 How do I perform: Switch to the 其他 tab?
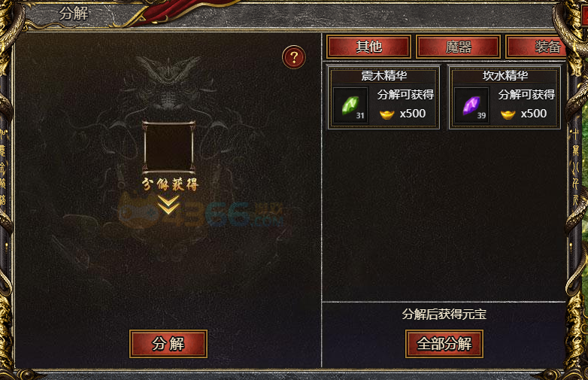(369, 47)
